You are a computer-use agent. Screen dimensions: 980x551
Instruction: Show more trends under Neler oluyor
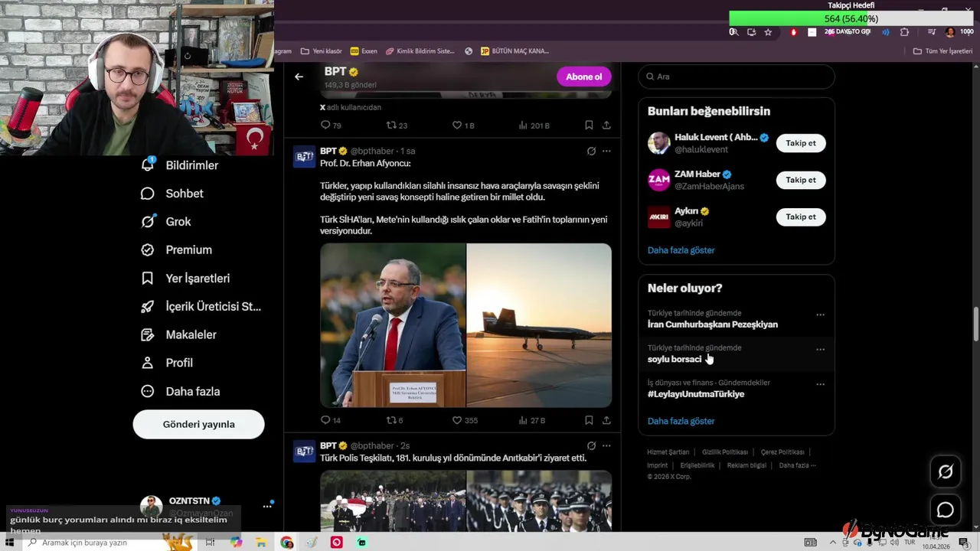point(681,421)
